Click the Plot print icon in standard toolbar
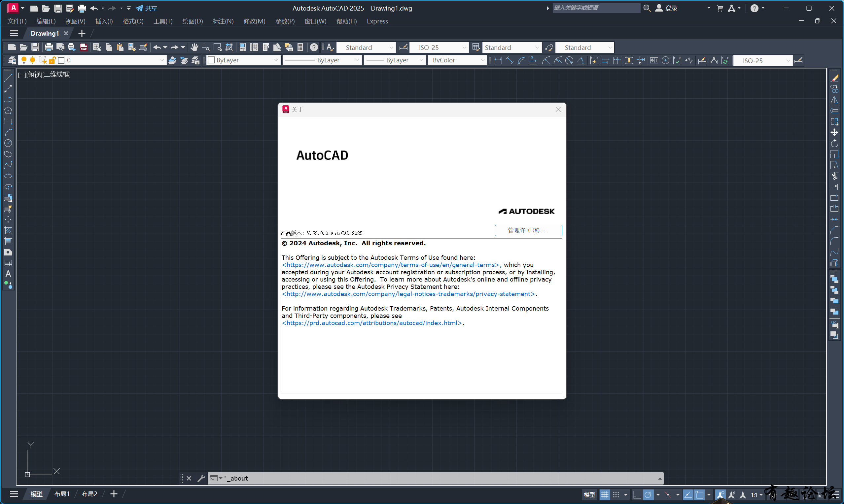The image size is (844, 504). pos(49,47)
